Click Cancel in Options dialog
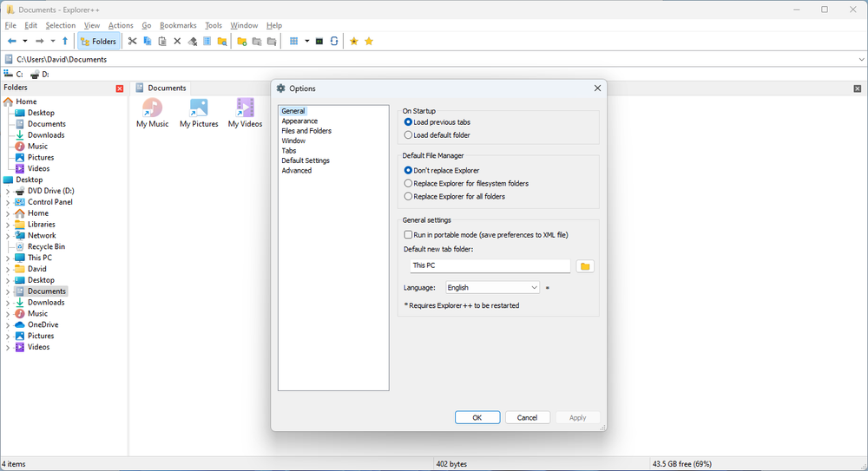The width and height of the screenshot is (868, 471). click(527, 417)
